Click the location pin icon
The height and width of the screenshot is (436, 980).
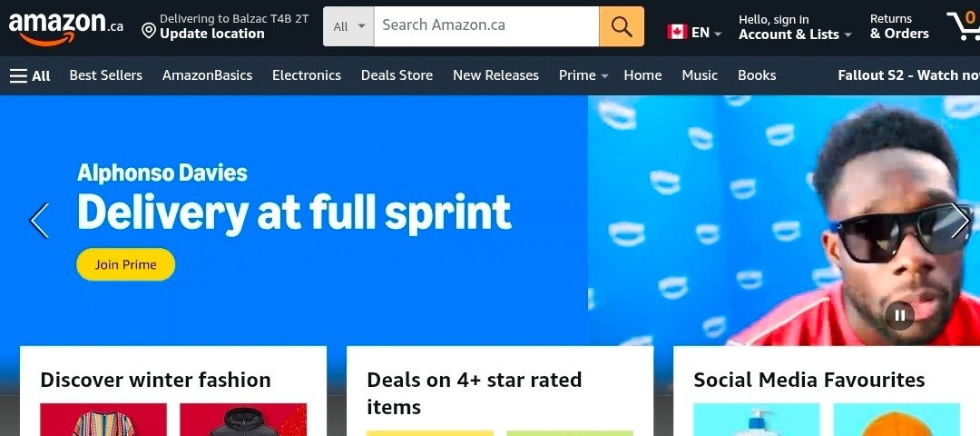pyautogui.click(x=149, y=31)
